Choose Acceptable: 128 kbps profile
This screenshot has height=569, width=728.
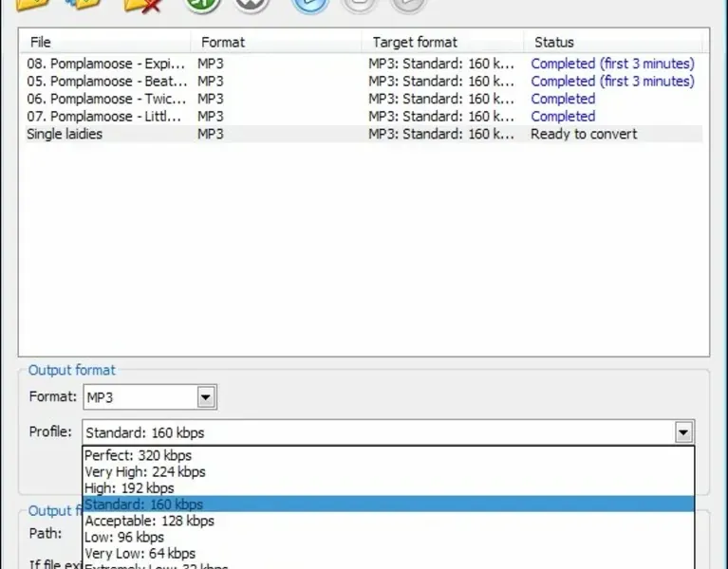pyautogui.click(x=388, y=521)
